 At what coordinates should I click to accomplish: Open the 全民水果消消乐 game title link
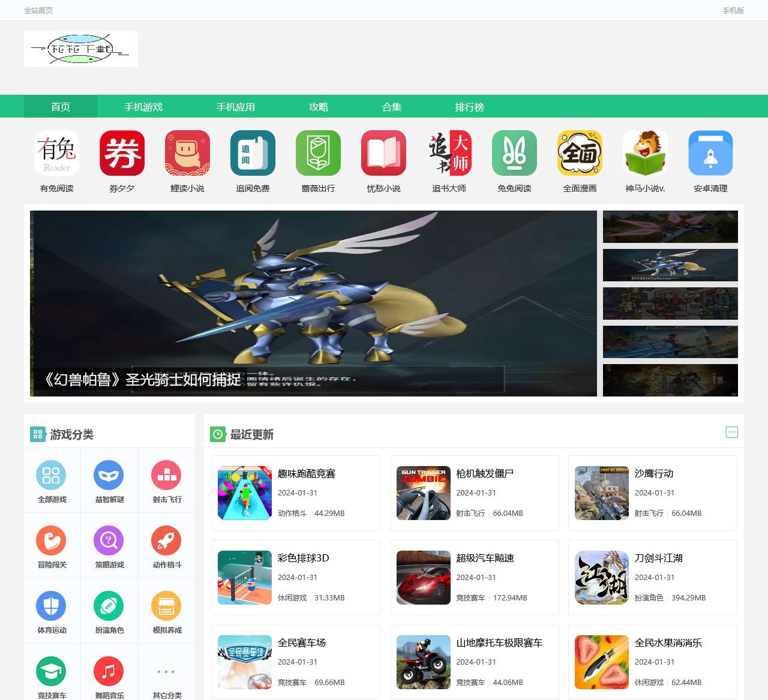(668, 642)
